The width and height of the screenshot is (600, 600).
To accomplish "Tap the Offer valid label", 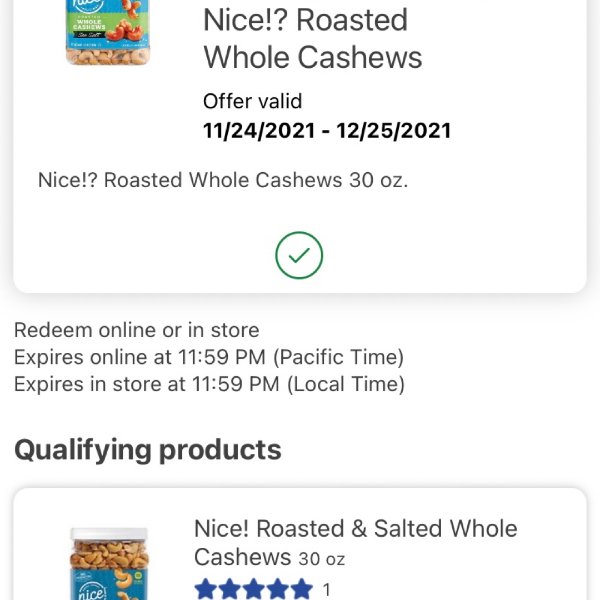I will (x=253, y=101).
